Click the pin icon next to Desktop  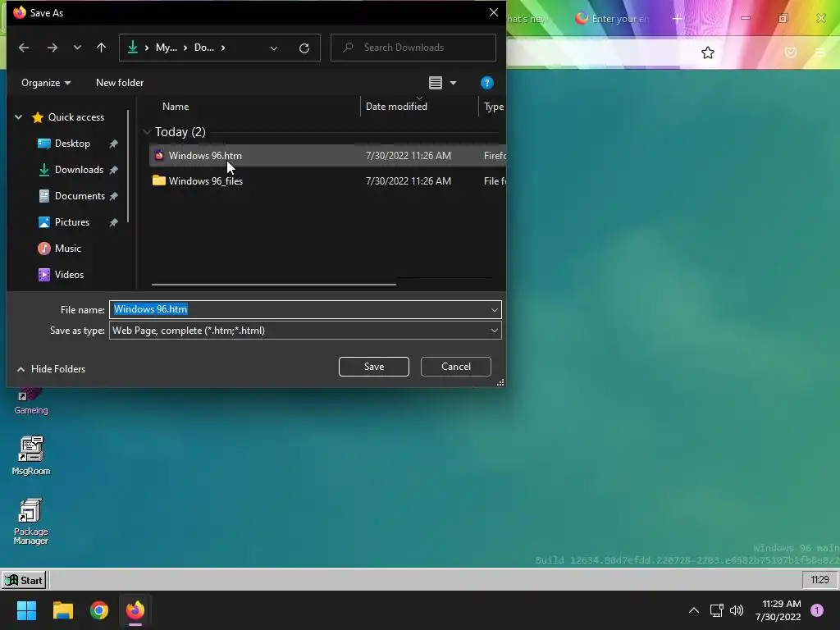113,144
